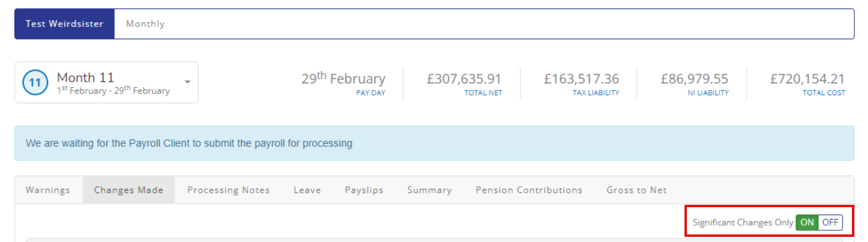The height and width of the screenshot is (242, 868).
Task: Open the Leave tab
Action: (307, 190)
